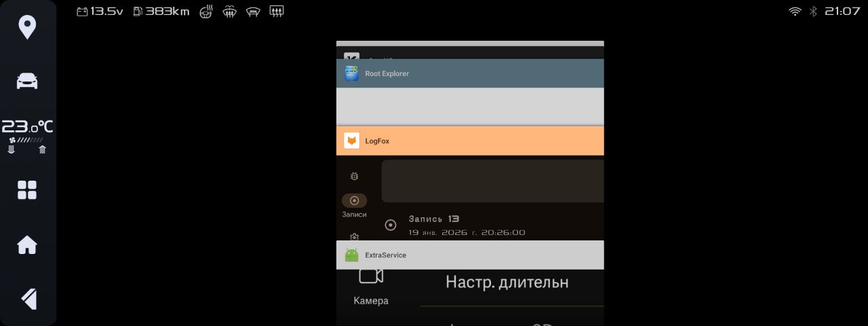Open the Камера camera icon
The image size is (868, 326).
click(x=371, y=276)
